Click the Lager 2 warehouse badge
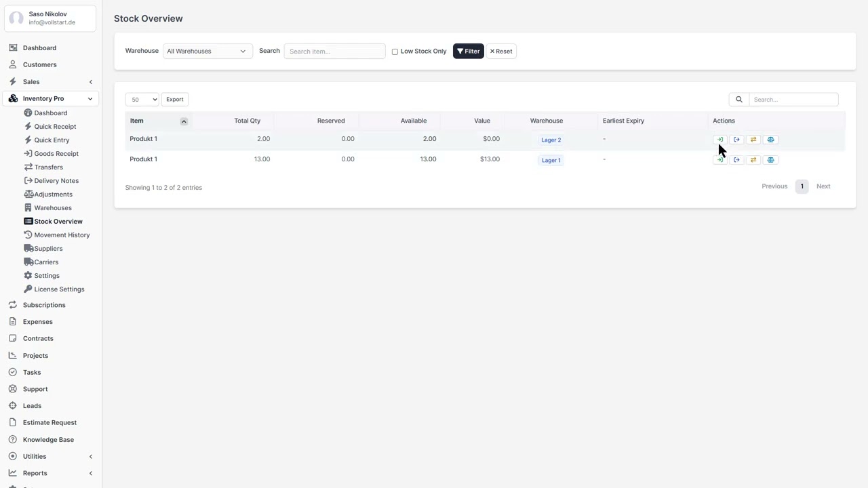This screenshot has height=488, width=868. click(551, 140)
